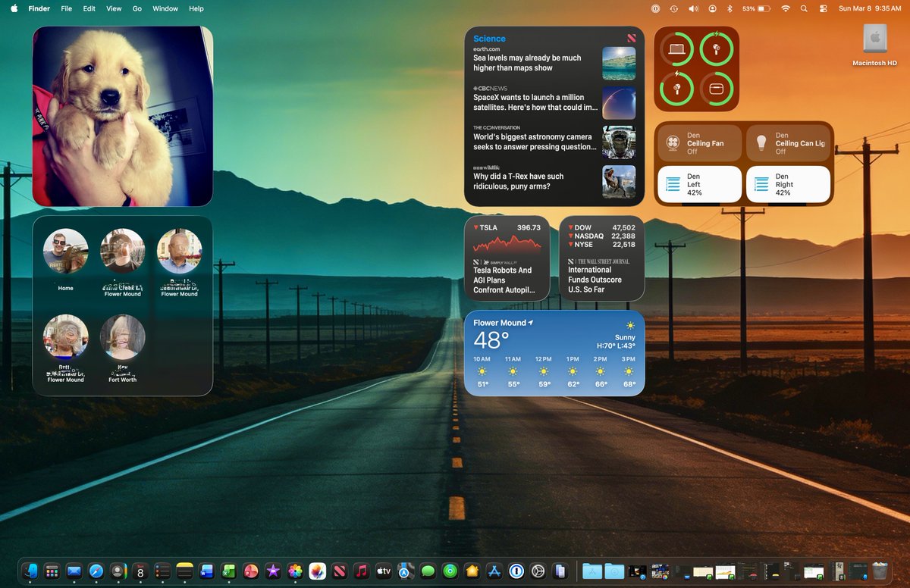Open International Funds Outscore news article
Screen dimensions: 910x588
click(x=602, y=276)
